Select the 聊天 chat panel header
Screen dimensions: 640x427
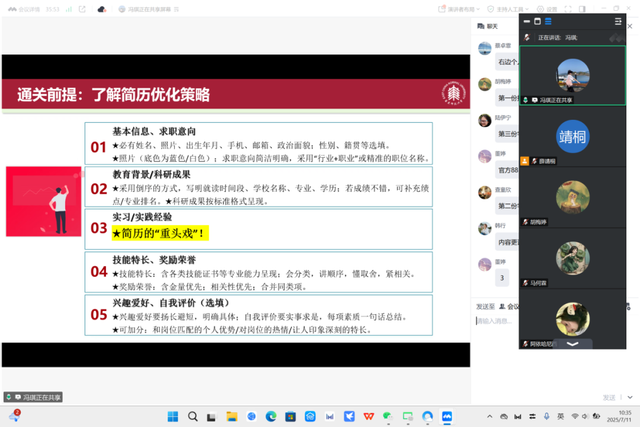[x=491, y=26]
